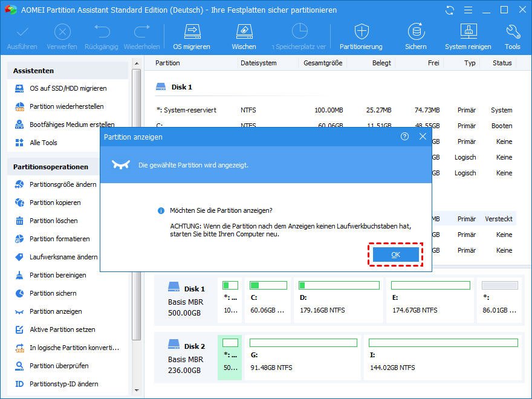
Task: Confirm with the OK button
Action: [x=395, y=255]
